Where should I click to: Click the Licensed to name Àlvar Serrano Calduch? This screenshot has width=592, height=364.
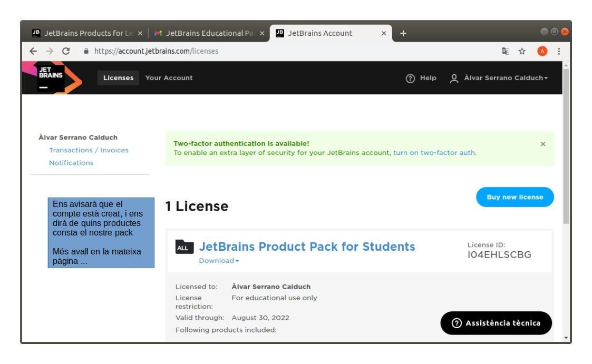(x=271, y=287)
